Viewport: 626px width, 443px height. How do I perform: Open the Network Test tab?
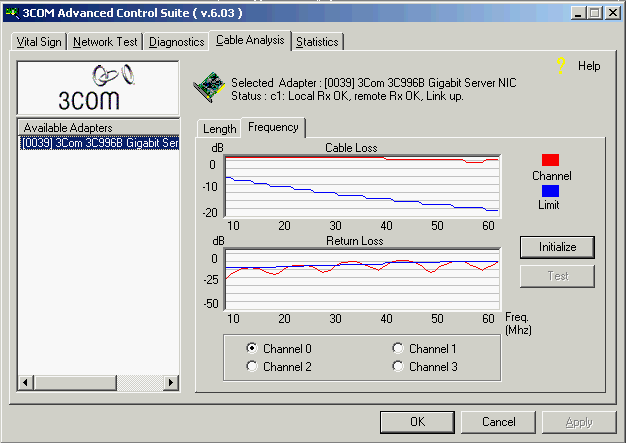click(105, 42)
